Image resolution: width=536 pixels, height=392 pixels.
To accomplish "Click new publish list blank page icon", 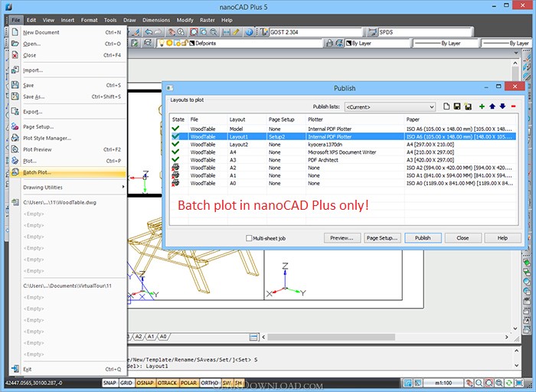I will [446, 106].
